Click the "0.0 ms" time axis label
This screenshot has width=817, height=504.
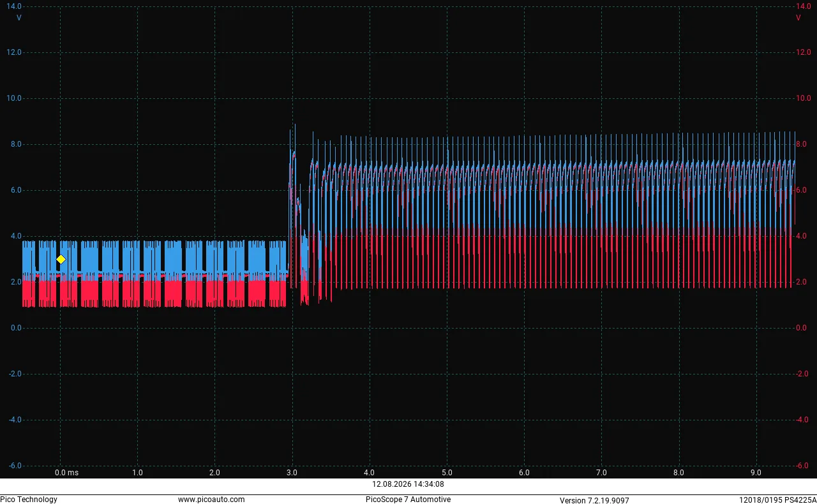point(67,473)
